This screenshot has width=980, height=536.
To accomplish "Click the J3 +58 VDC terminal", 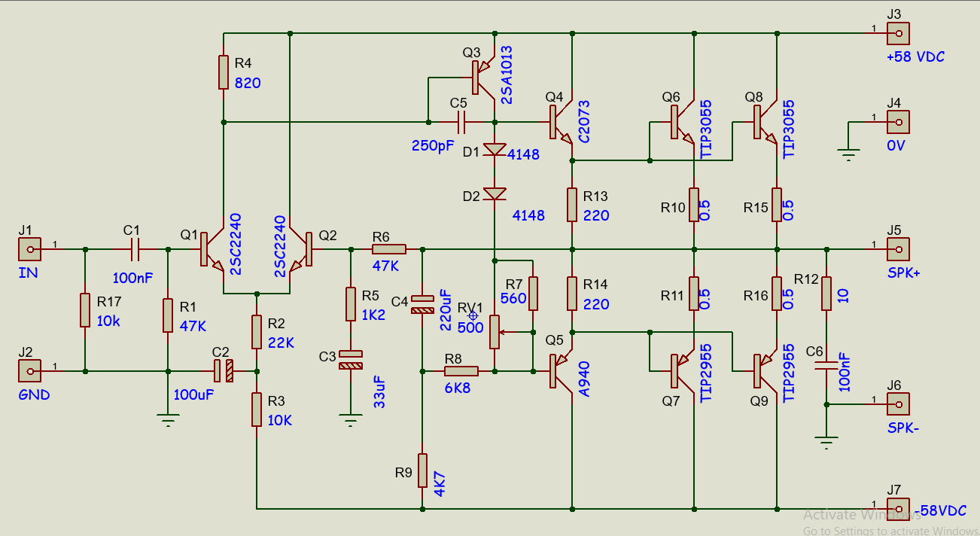I will pyautogui.click(x=897, y=33).
